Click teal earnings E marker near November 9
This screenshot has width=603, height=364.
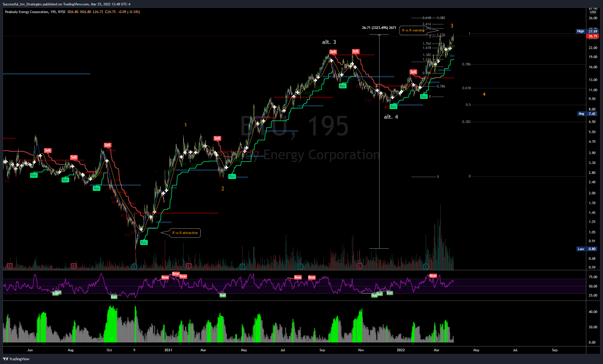[x=134, y=266]
